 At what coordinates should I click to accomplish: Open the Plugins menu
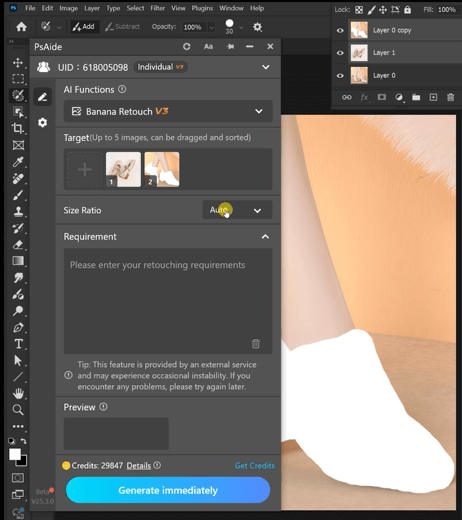pos(202,8)
